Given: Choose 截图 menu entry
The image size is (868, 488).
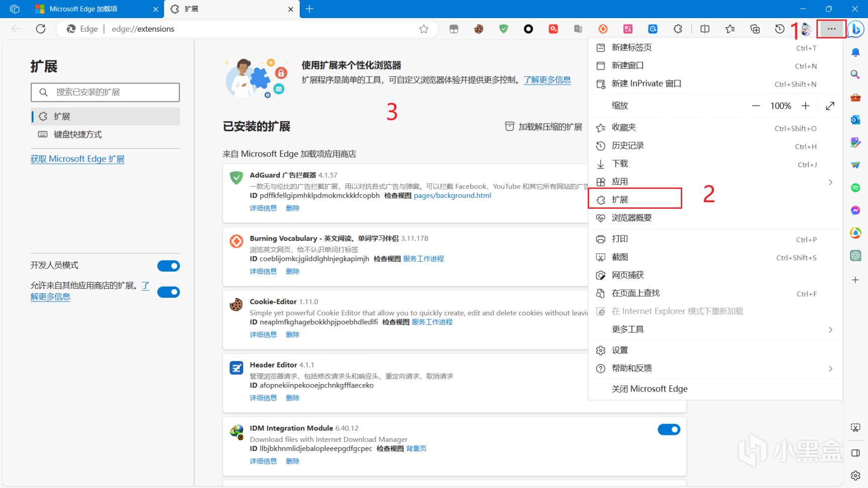Looking at the screenshot, I should (x=715, y=257).
